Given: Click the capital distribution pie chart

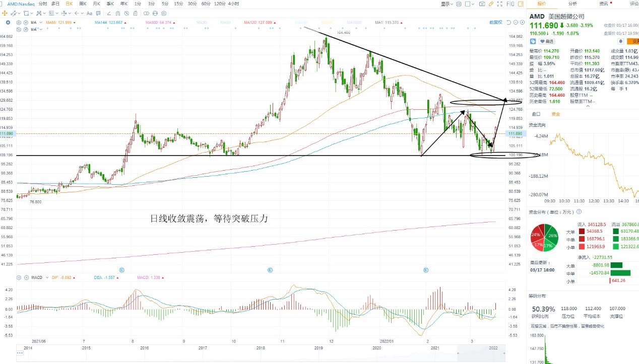Looking at the screenshot, I should tap(545, 238).
